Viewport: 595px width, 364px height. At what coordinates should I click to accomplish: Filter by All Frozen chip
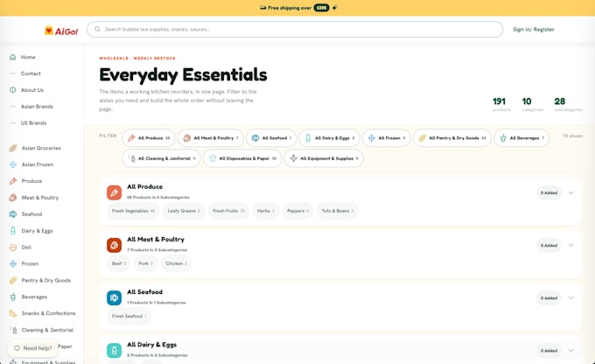point(386,138)
